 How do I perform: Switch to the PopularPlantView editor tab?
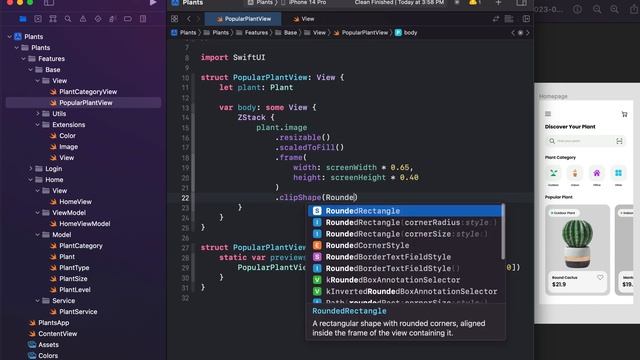(243, 19)
